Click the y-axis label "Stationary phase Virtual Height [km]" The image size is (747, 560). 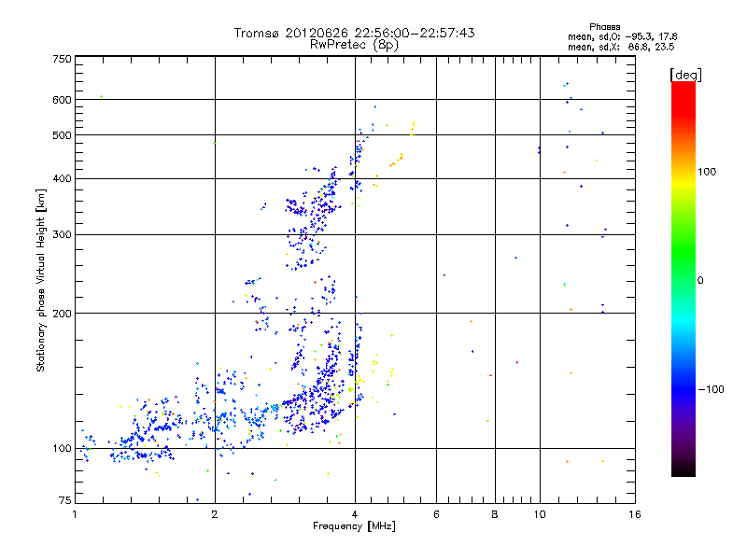[x=40, y=281]
